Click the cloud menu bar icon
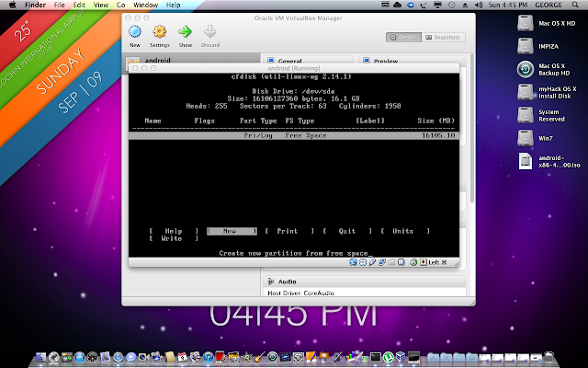Image resolution: width=588 pixels, height=368 pixels. (398, 5)
